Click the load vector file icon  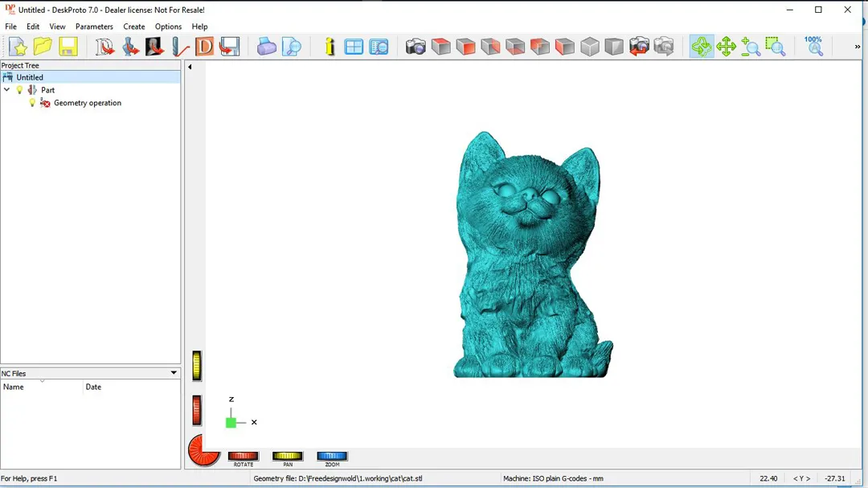104,47
